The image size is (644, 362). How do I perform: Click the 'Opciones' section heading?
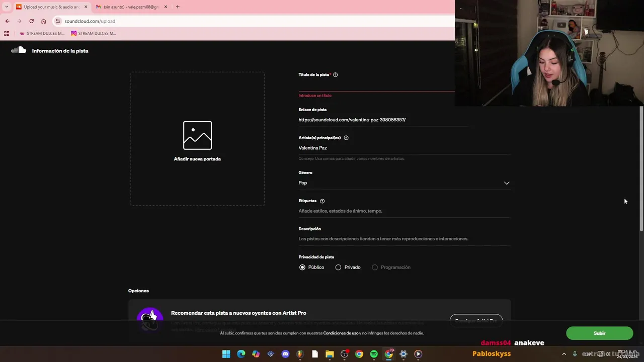(138, 291)
